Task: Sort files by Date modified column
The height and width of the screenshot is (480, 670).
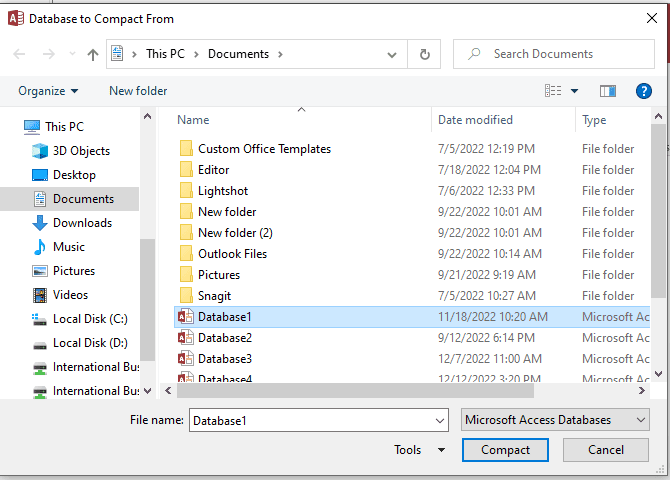Action: click(x=475, y=120)
